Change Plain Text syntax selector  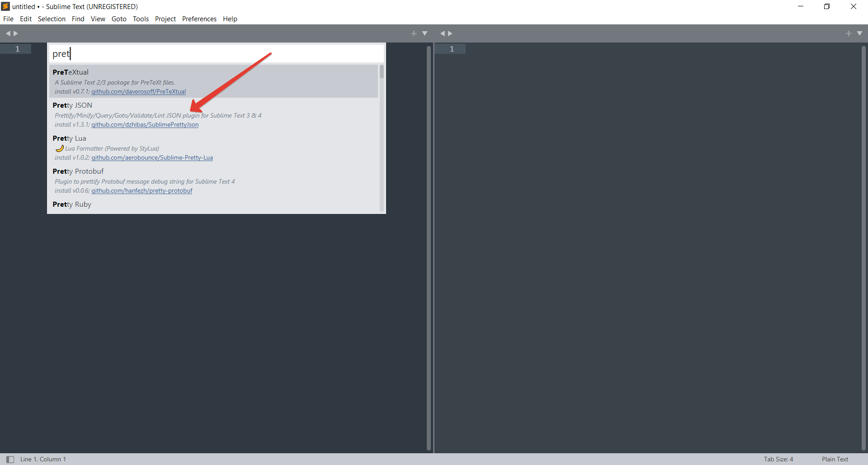point(835,459)
